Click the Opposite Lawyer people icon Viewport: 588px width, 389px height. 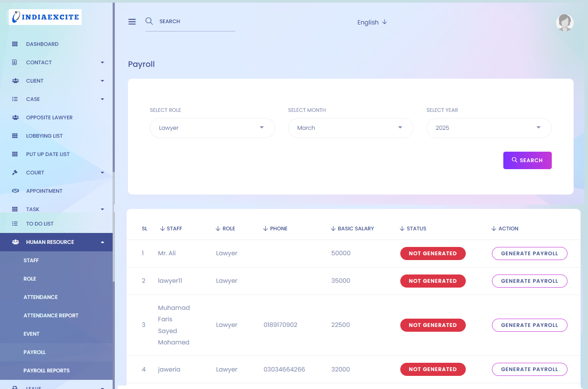15,118
